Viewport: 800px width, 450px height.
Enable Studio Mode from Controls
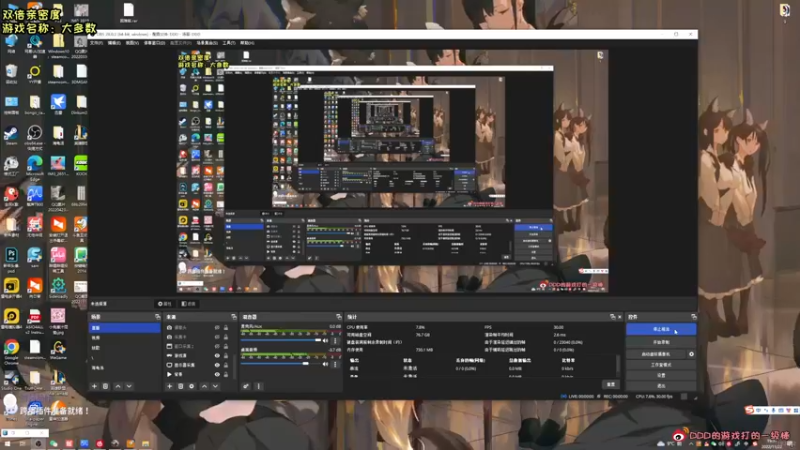(x=661, y=365)
